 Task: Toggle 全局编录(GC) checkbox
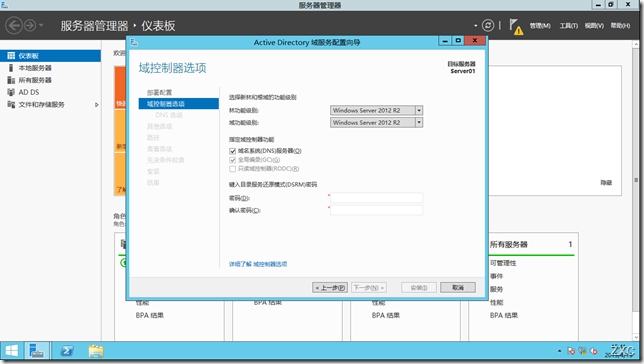pyautogui.click(x=232, y=160)
